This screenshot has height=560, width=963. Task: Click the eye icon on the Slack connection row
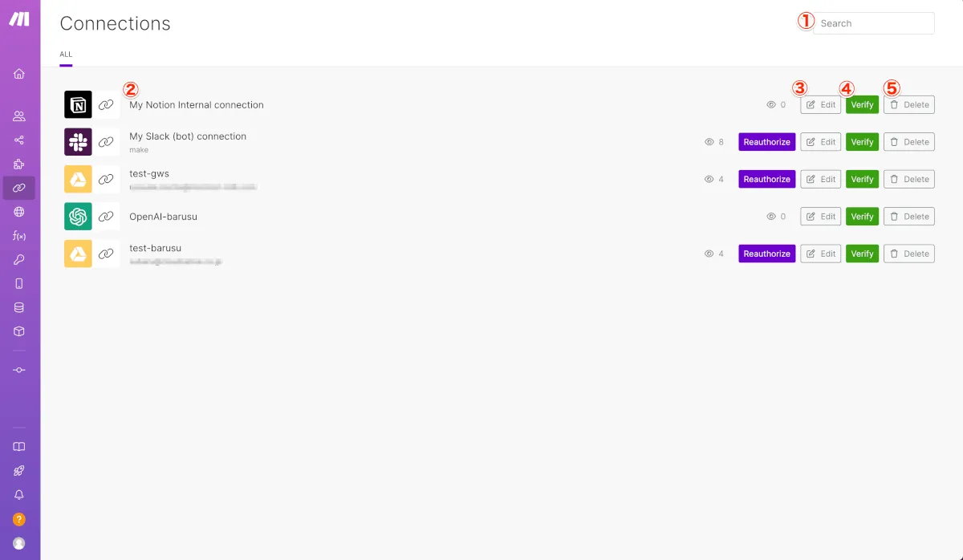click(709, 142)
